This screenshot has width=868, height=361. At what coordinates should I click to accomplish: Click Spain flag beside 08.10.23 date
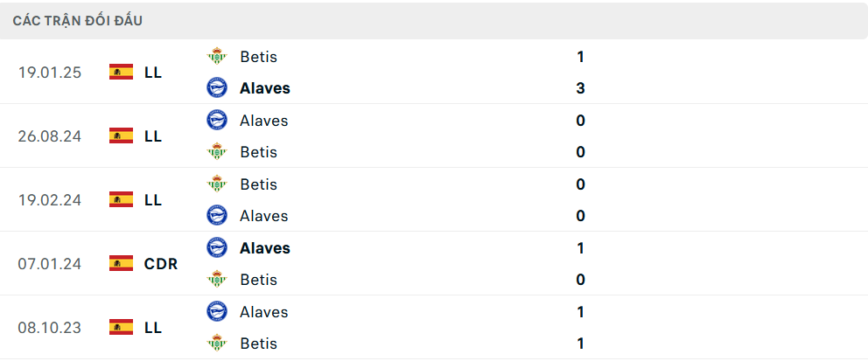tap(121, 327)
